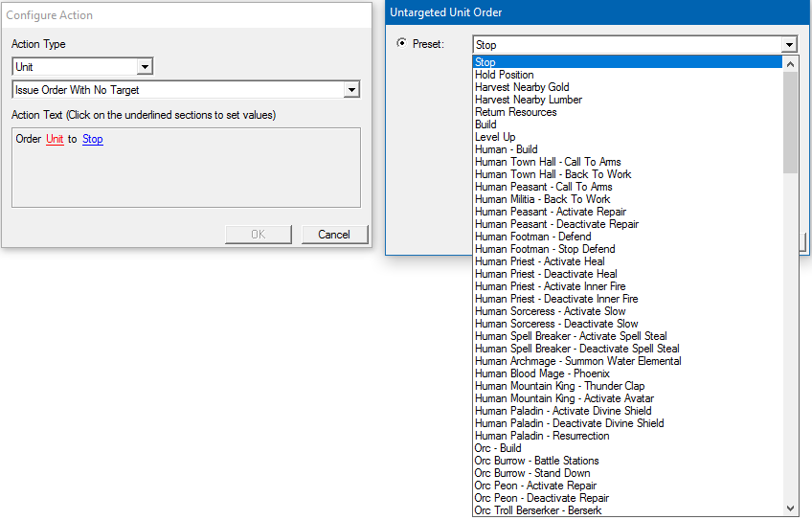Select Orc - Build

pyautogui.click(x=627, y=447)
